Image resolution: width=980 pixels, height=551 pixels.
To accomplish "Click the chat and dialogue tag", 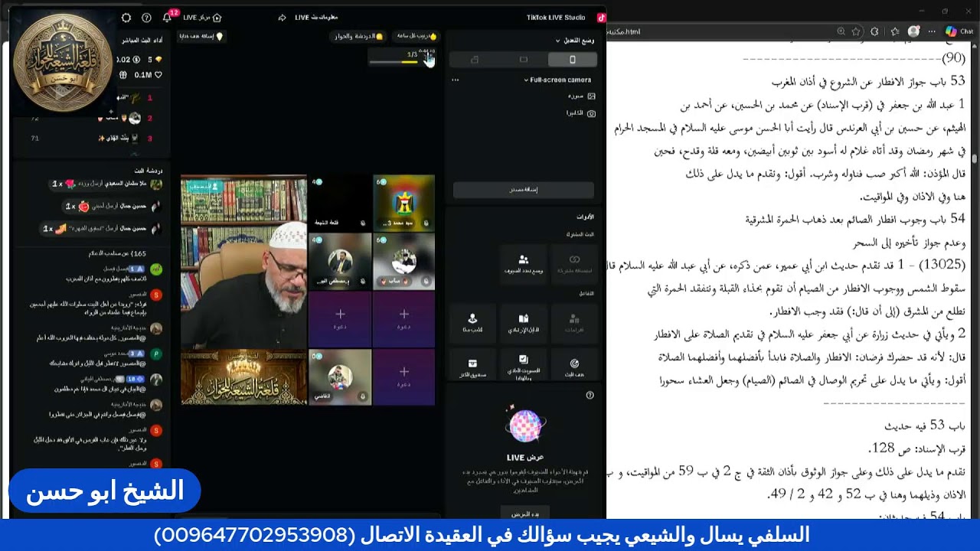I will pyautogui.click(x=358, y=36).
